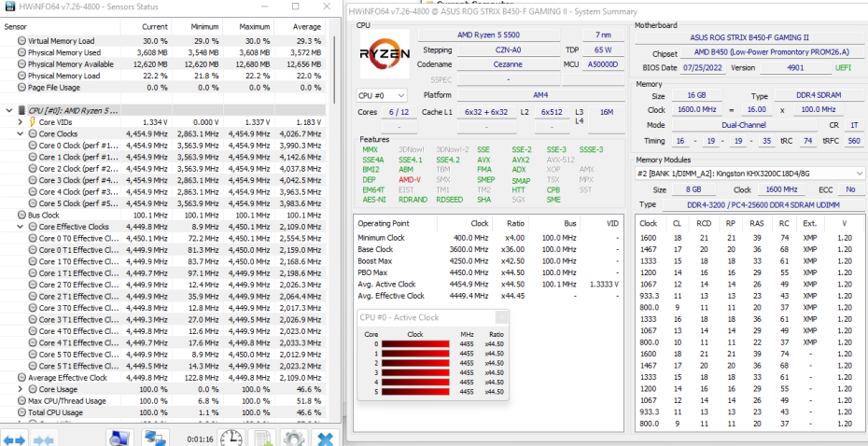Screen dimensions: 868x446
Task: Click the ASUS ROG STRIX B450-F motherboard field
Action: tap(749, 37)
